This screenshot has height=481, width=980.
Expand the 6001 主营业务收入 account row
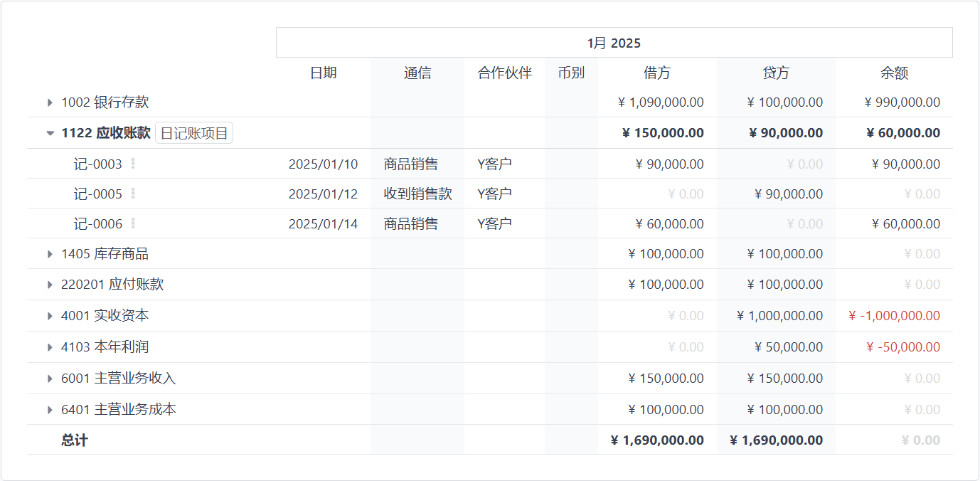tap(50, 379)
